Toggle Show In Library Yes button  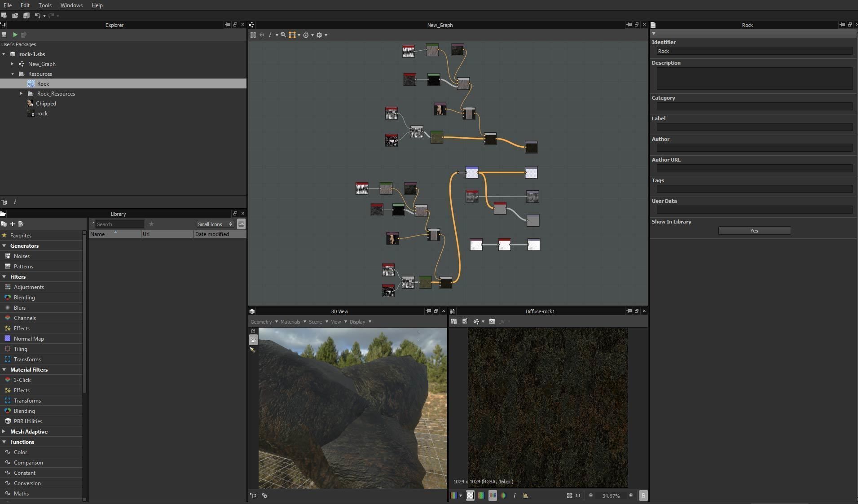pos(754,231)
